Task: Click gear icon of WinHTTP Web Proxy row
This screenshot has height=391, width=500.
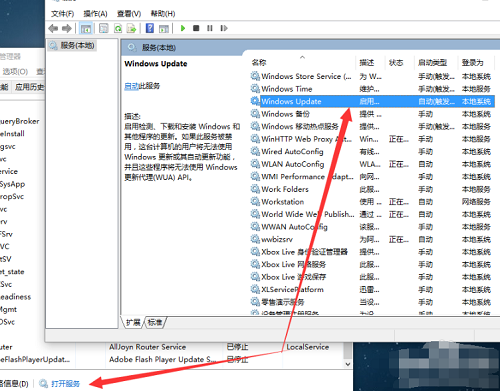Action: pyautogui.click(x=255, y=139)
